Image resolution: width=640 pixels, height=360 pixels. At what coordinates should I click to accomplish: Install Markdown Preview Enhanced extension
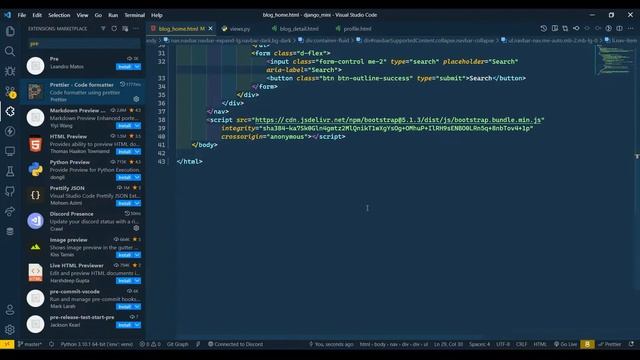pyautogui.click(x=124, y=126)
